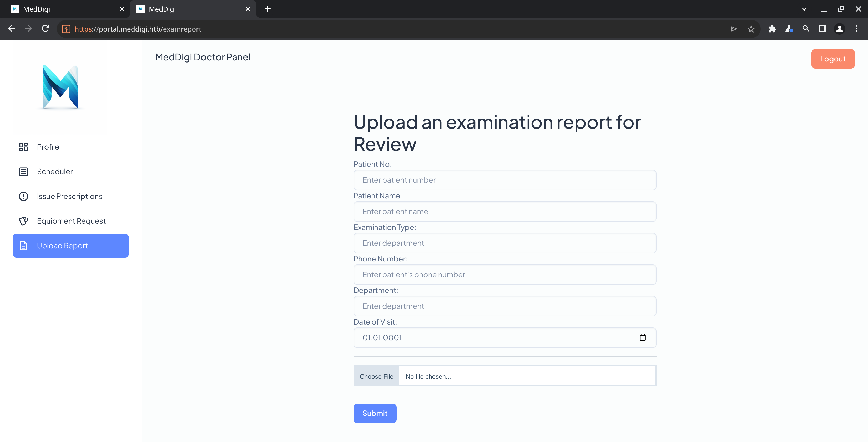Click the MedDigi M logo
Screen dimensions: 868x442
pos(60,87)
